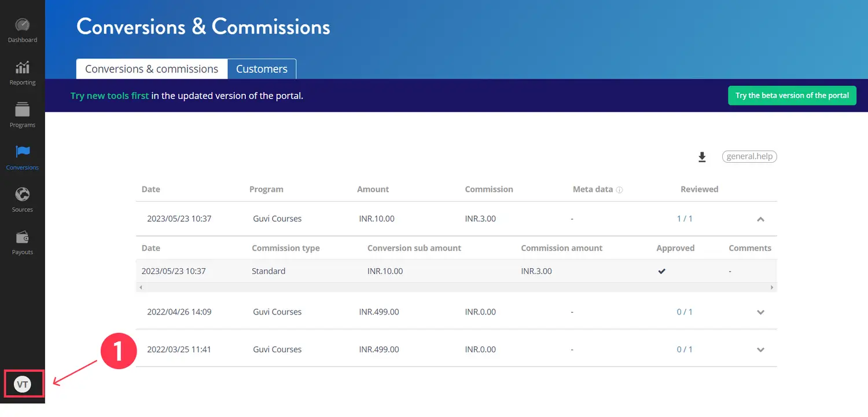This screenshot has height=417, width=868.
Task: Click the horizontal scrollbar left arrow
Action: click(141, 287)
